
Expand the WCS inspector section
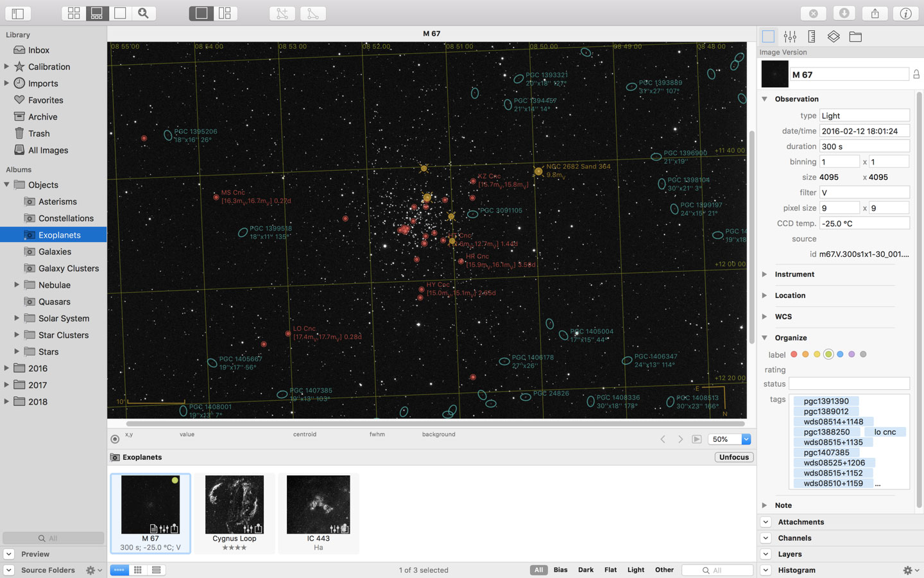click(764, 317)
